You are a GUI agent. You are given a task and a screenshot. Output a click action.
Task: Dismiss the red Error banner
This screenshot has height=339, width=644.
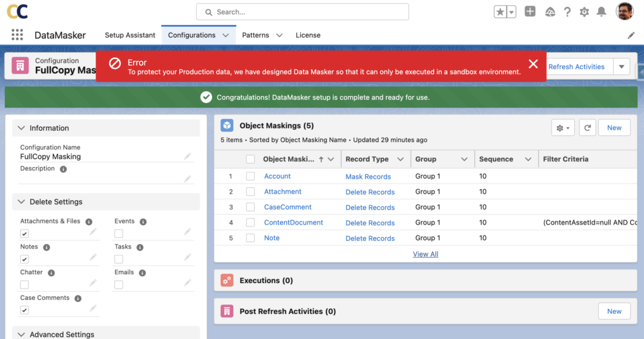(x=533, y=64)
